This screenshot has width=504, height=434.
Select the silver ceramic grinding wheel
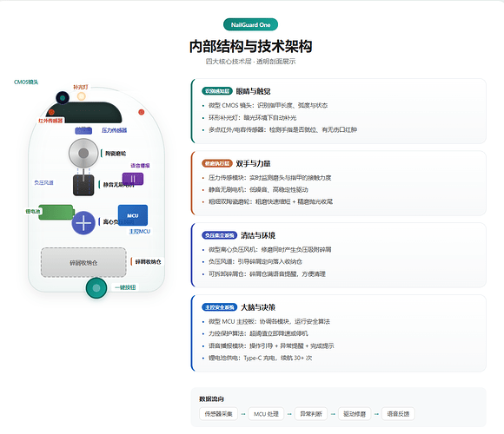pos(83,153)
